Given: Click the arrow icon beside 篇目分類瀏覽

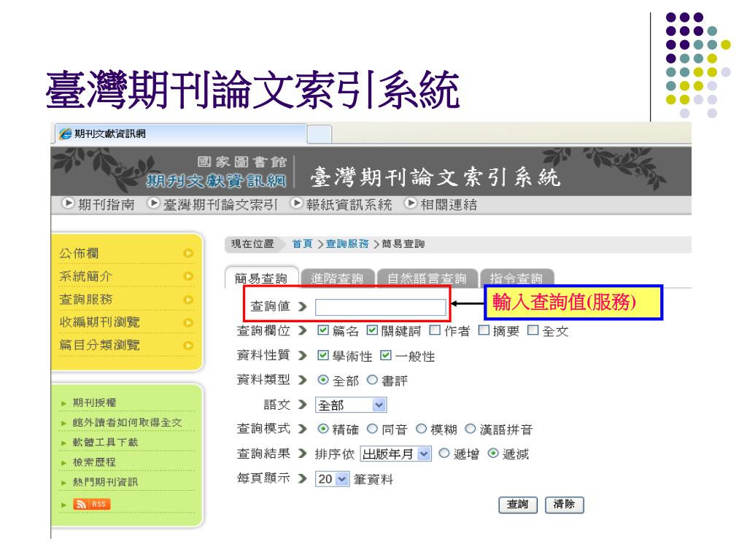Looking at the screenshot, I should 188,345.
